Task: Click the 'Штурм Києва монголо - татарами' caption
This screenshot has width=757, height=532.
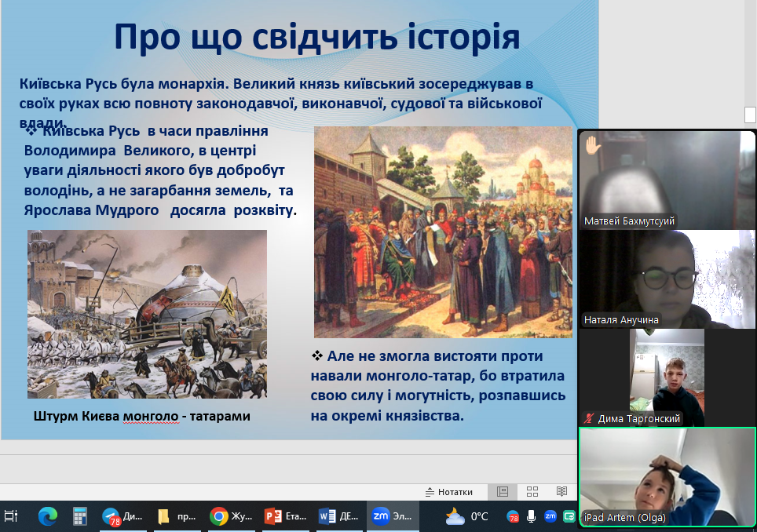Action: 142,416
